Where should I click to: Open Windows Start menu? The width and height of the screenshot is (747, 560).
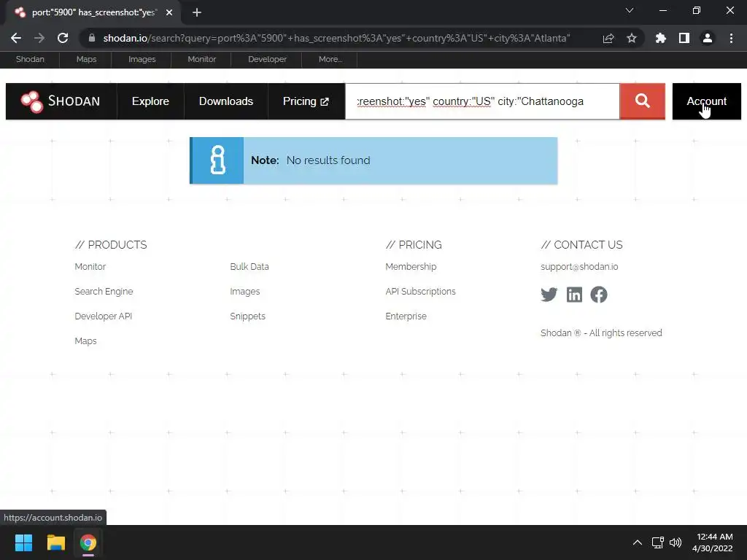coord(23,542)
